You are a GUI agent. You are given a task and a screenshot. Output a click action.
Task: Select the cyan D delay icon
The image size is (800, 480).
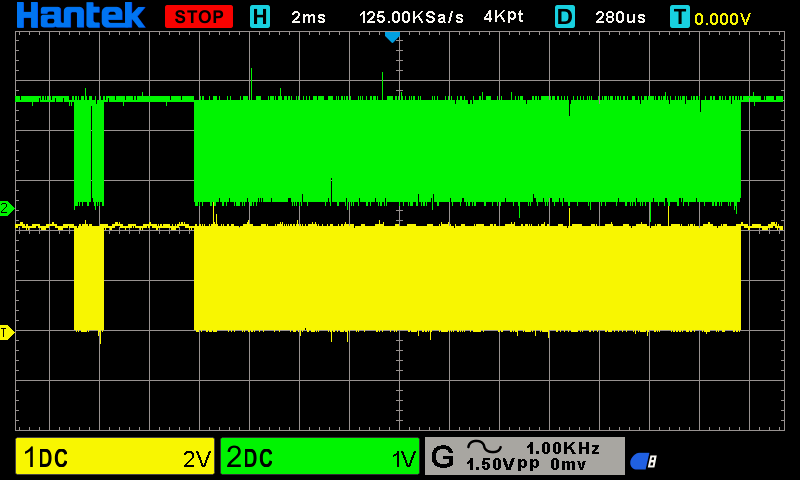click(565, 17)
